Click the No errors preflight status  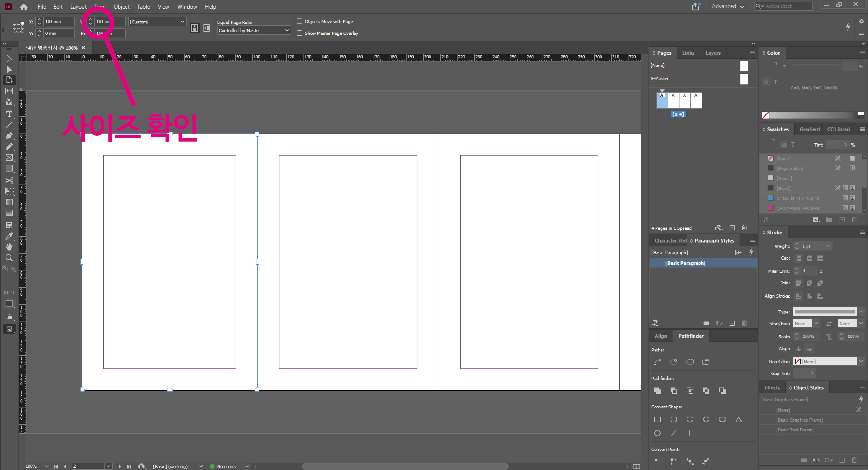[226, 466]
